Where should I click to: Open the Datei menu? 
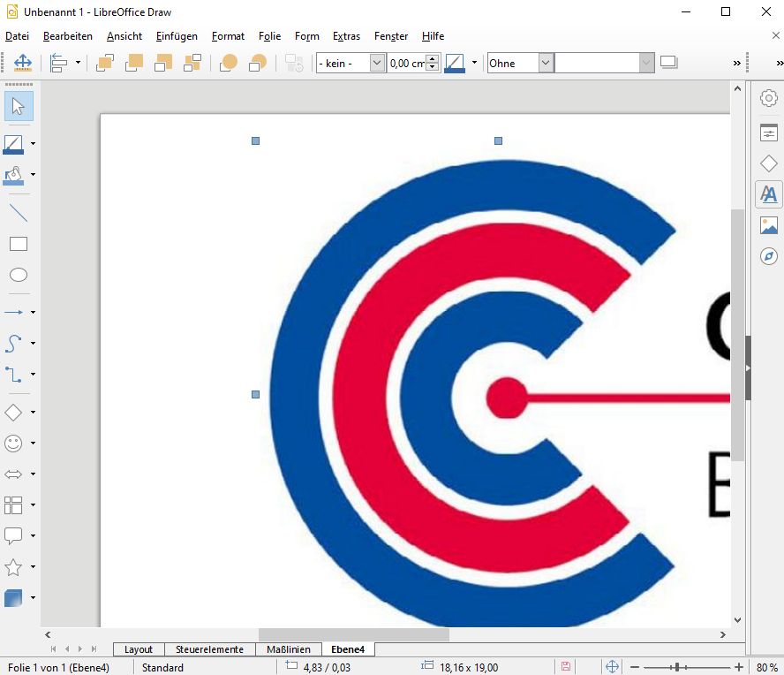click(x=17, y=36)
